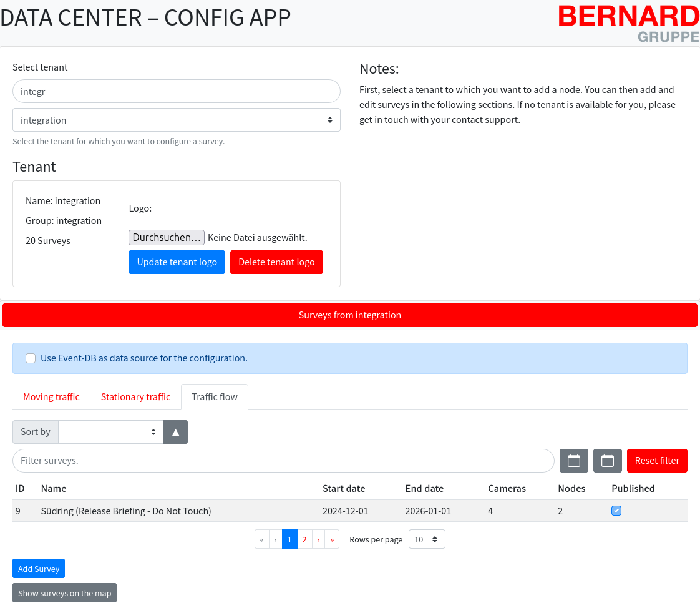Open the integration tenant dropdown
This screenshot has width=700, height=613.
(x=177, y=120)
